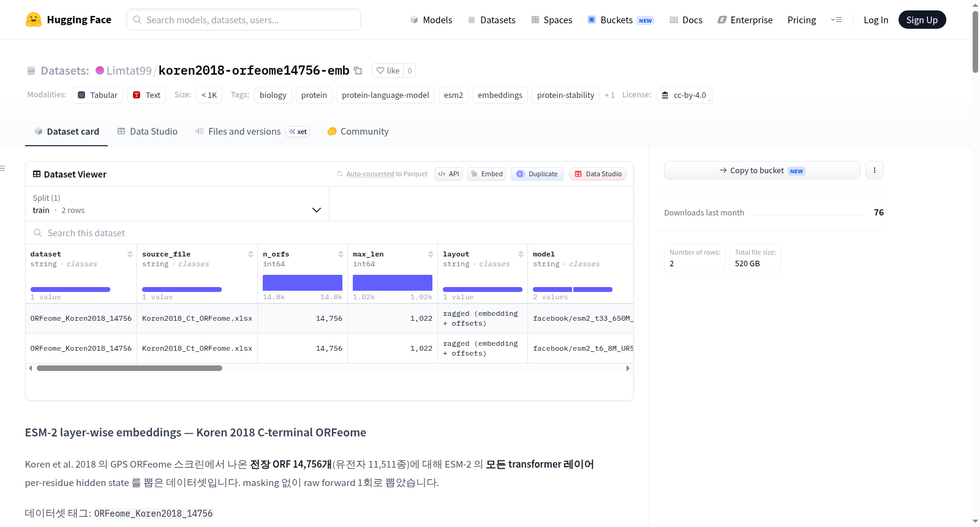Screen dimensions: 980x527
Task: Open the Docs nav item
Action: click(x=686, y=20)
